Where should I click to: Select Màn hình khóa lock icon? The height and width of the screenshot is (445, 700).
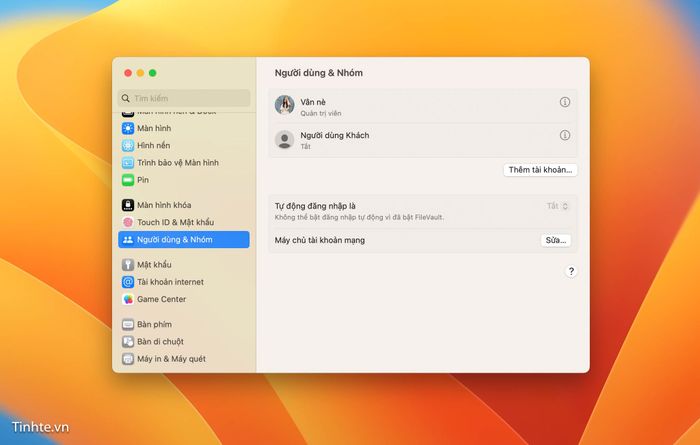click(x=128, y=205)
